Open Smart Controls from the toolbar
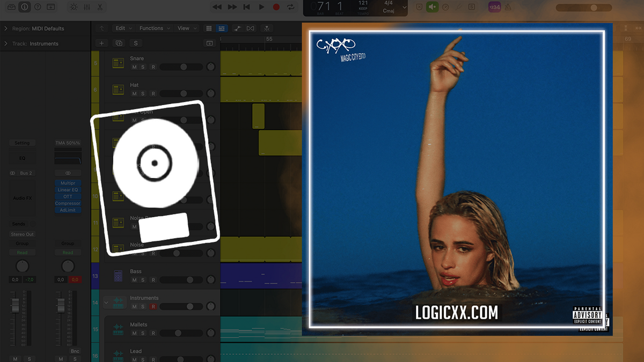 (74, 7)
